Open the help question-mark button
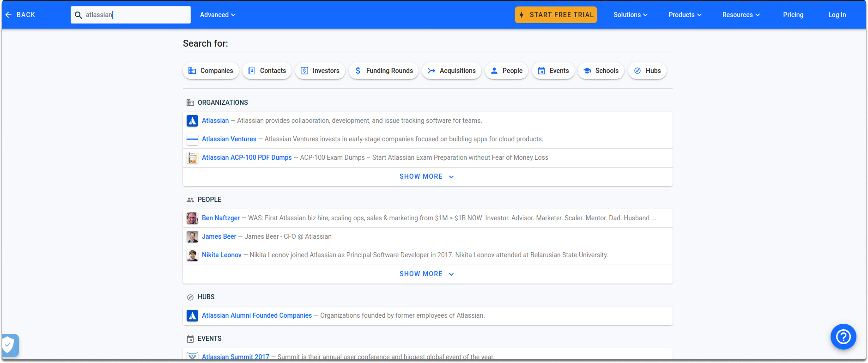868x363 pixels. click(x=843, y=337)
